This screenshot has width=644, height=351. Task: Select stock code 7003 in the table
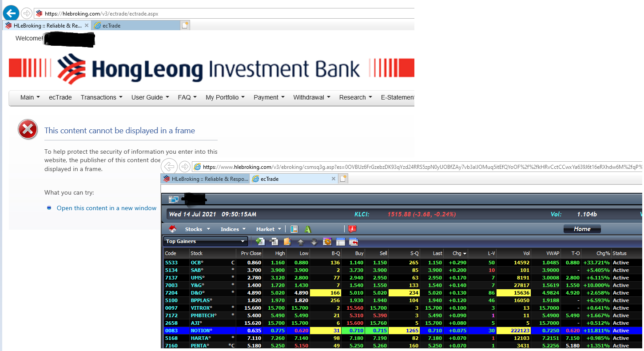point(171,285)
